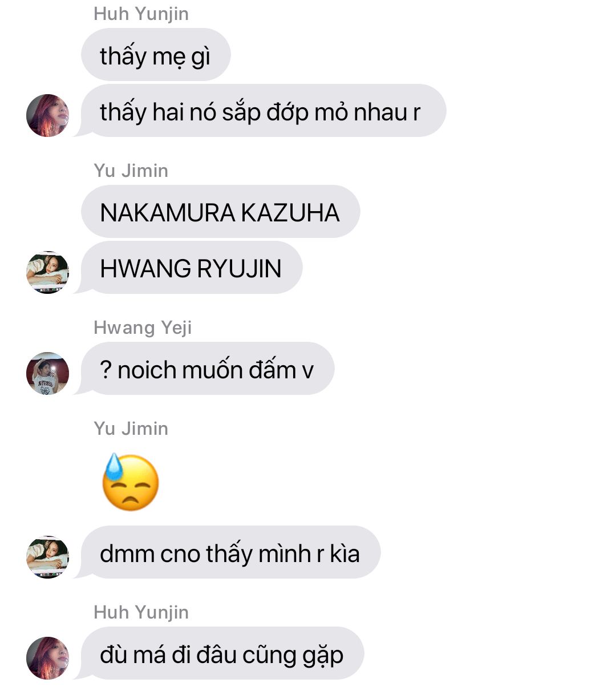Tap the Huh Yunjin name above 'thấy mẹ gì'

click(141, 14)
